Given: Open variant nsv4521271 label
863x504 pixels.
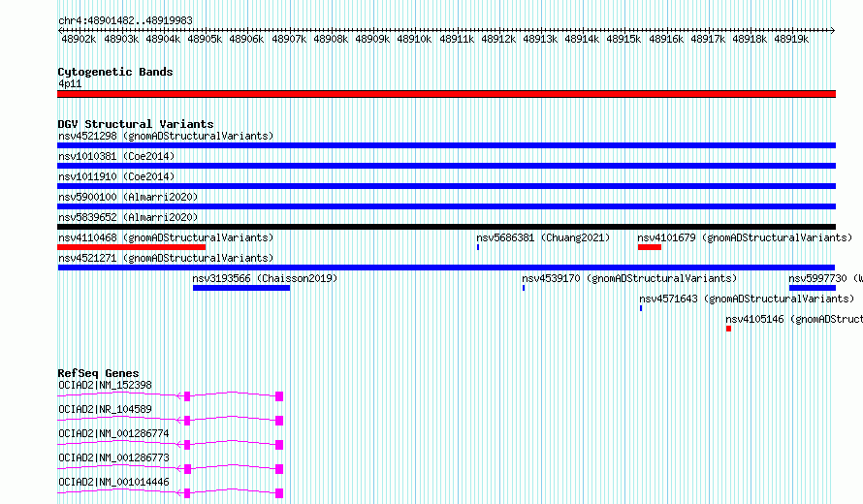Looking at the screenshot, I should point(166,258).
